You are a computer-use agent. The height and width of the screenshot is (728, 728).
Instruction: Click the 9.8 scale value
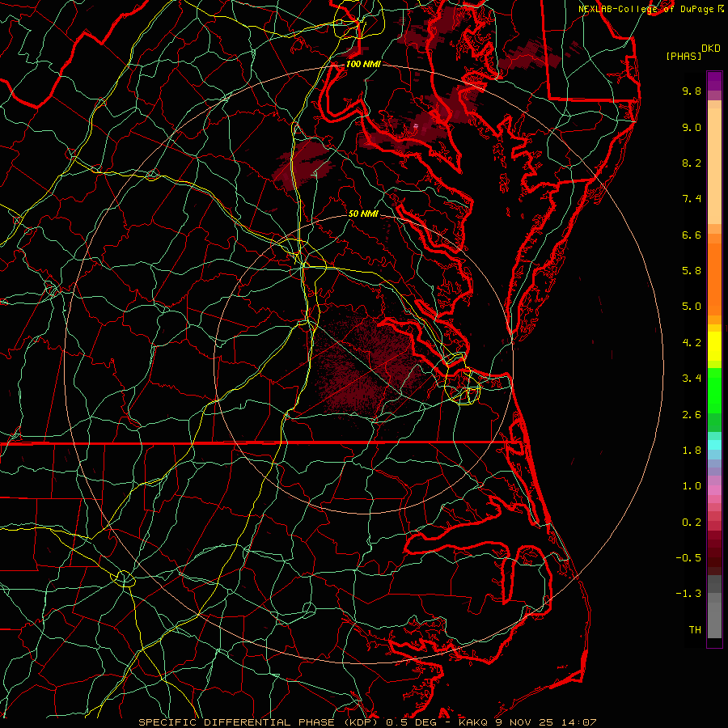pyautogui.click(x=692, y=91)
